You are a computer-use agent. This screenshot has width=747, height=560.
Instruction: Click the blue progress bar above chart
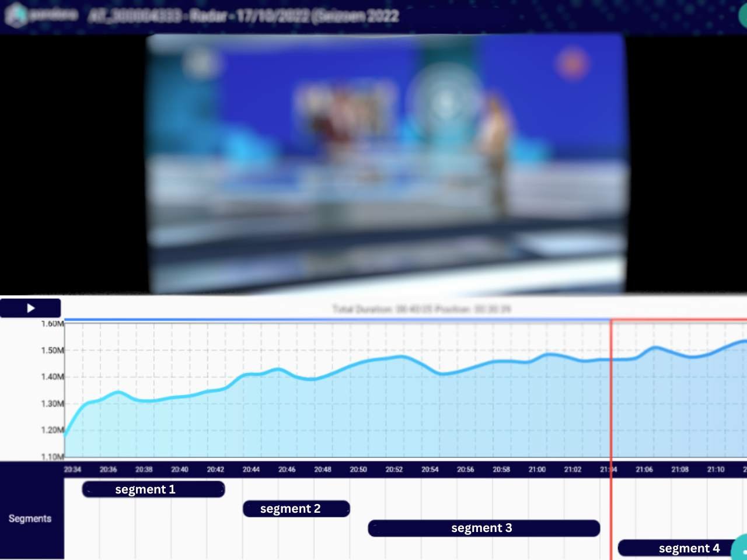click(337, 320)
